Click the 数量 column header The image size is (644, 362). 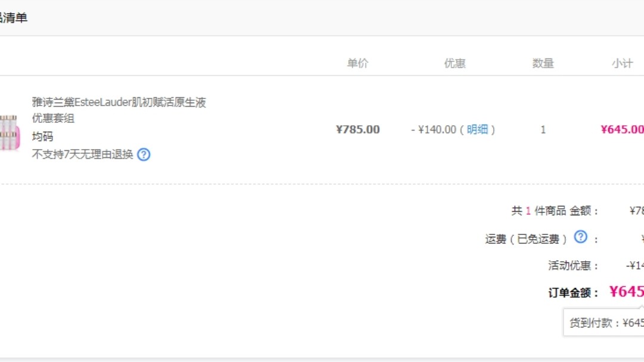(x=543, y=62)
